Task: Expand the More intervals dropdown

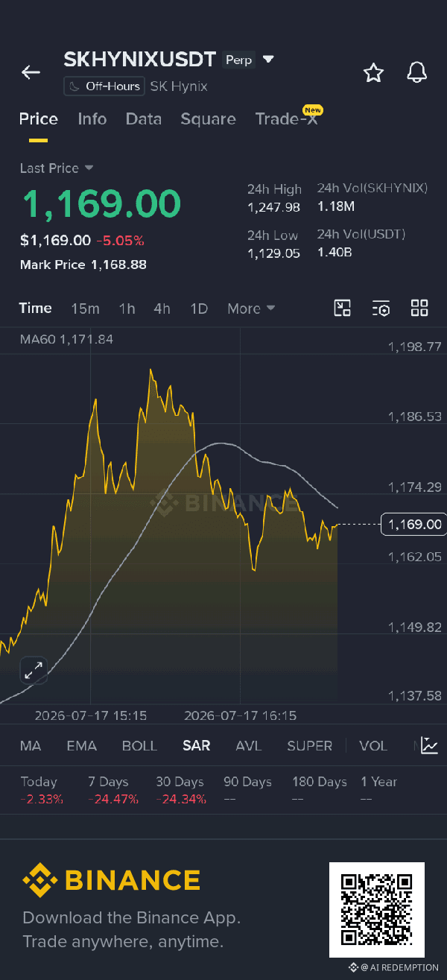Action: pyautogui.click(x=251, y=309)
